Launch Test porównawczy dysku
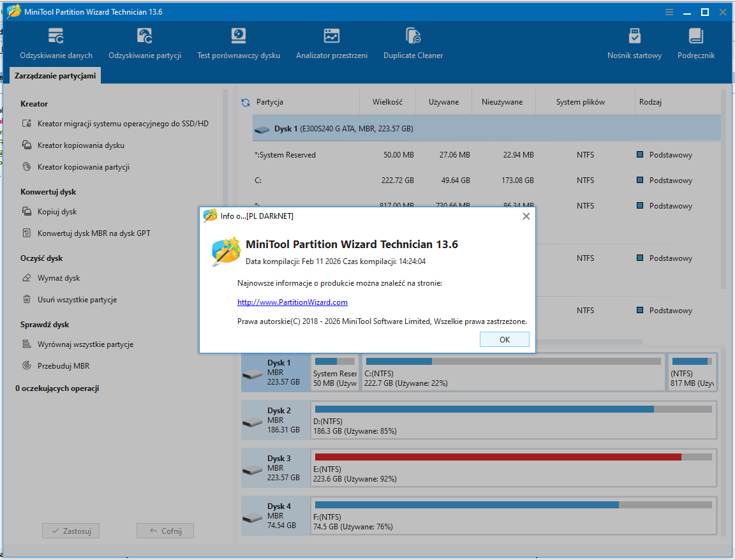The height and width of the screenshot is (560, 735). point(239,43)
